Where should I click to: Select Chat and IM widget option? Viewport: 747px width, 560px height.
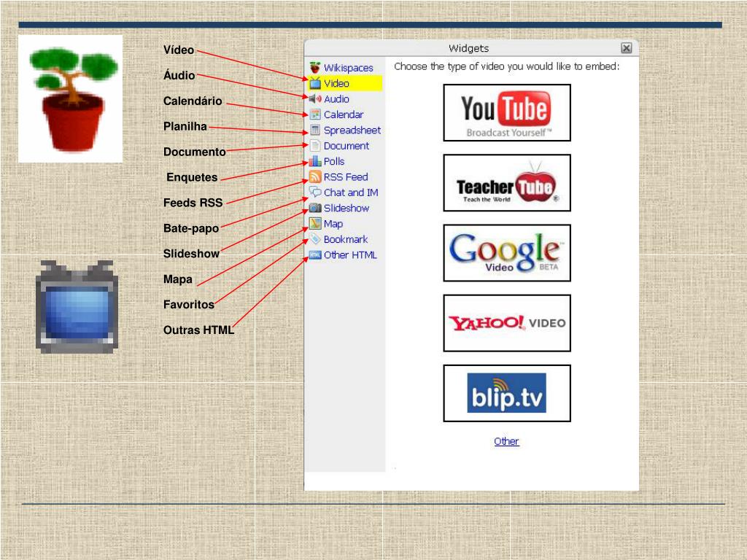point(351,192)
